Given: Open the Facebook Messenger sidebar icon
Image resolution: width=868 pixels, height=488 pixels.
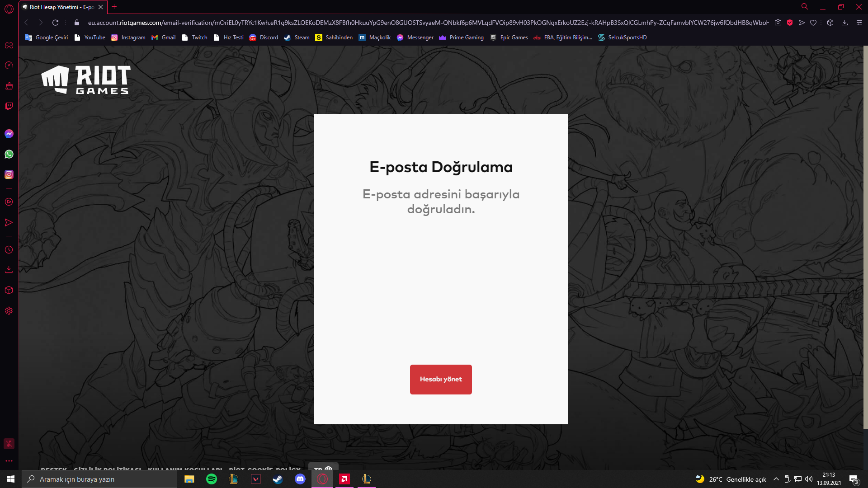Looking at the screenshot, I should 9,134.
